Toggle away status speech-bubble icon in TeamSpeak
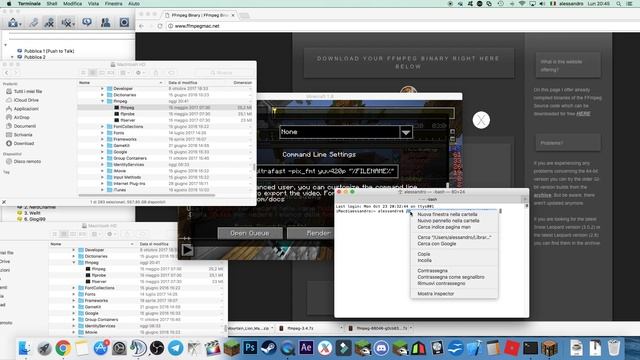The width and height of the screenshot is (640, 360). point(87,22)
